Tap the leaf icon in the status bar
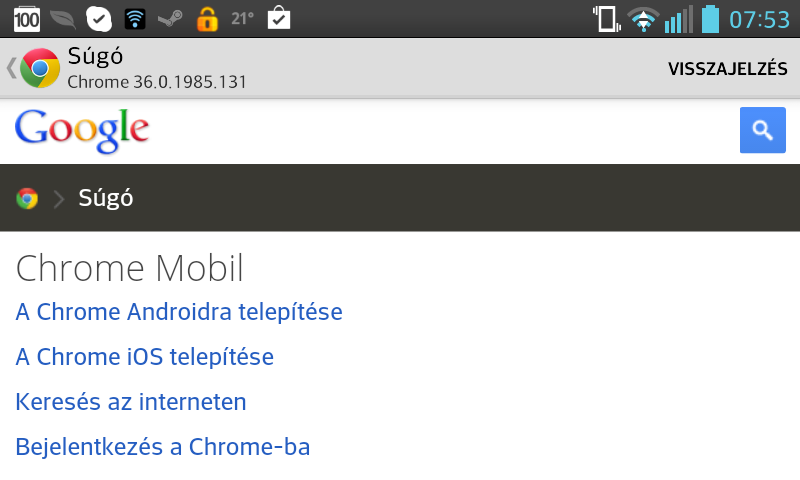This screenshot has width=800, height=480. [x=62, y=18]
